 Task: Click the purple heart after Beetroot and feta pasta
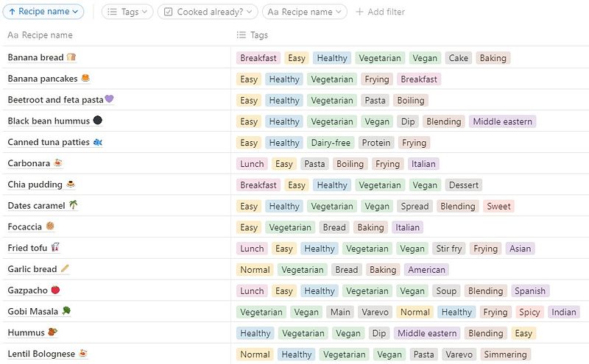(x=109, y=99)
